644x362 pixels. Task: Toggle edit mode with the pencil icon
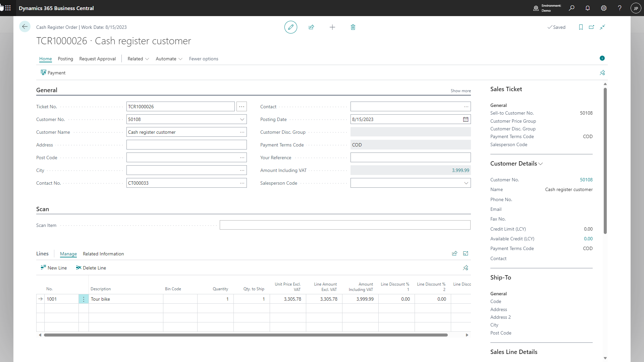pyautogui.click(x=291, y=27)
